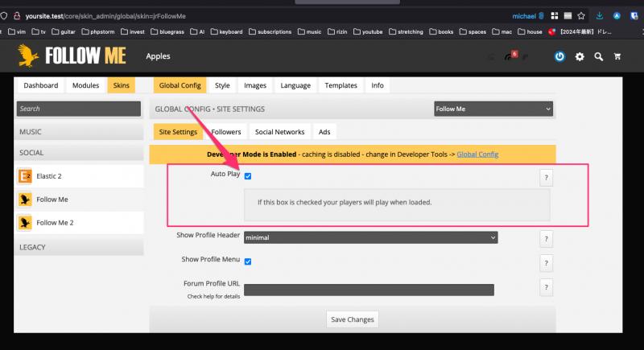Click the magnifying glass search icon
Viewport: 644px width, 350px height.
[599, 56]
